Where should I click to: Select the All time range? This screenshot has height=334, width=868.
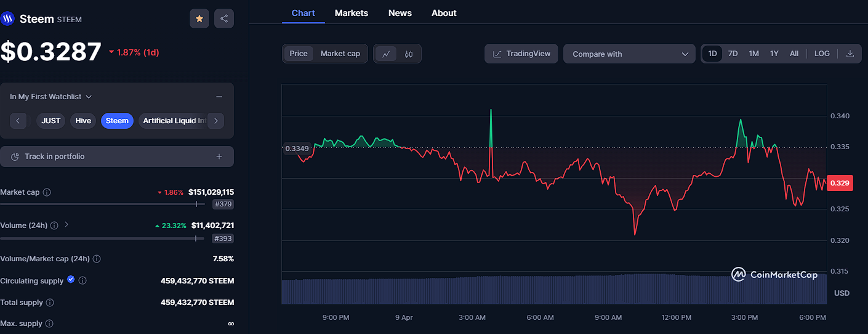pyautogui.click(x=794, y=54)
